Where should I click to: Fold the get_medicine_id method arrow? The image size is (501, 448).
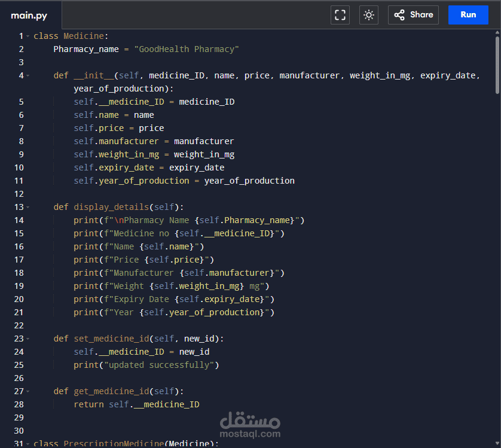(28, 391)
